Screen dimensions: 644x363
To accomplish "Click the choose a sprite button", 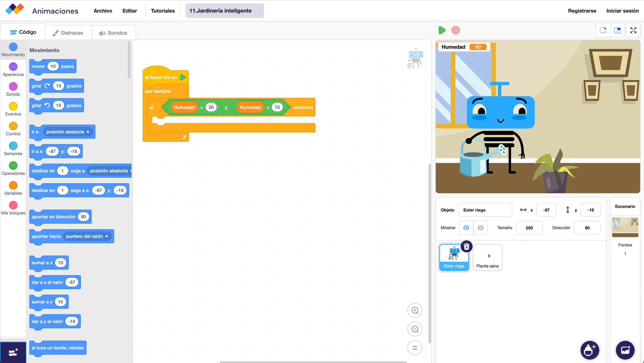I will [589, 350].
